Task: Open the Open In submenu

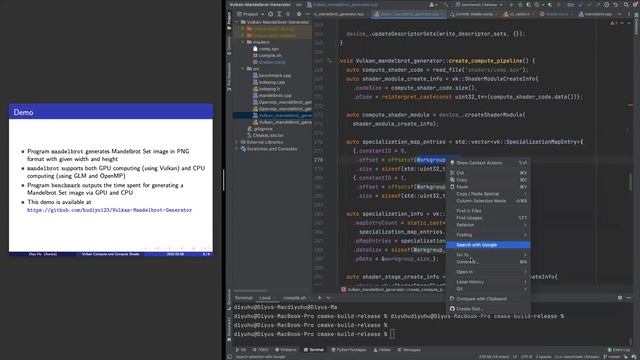Action: 488,272
